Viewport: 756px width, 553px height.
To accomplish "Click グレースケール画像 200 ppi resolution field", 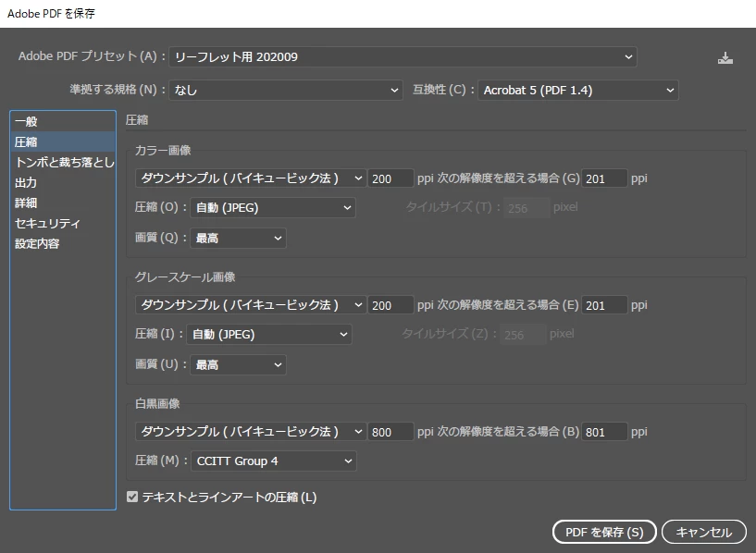I will click(390, 305).
